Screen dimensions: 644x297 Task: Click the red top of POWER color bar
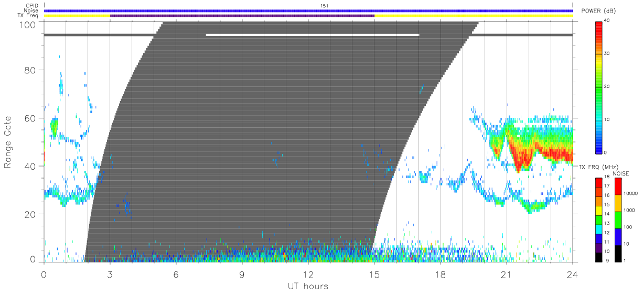[599, 29]
